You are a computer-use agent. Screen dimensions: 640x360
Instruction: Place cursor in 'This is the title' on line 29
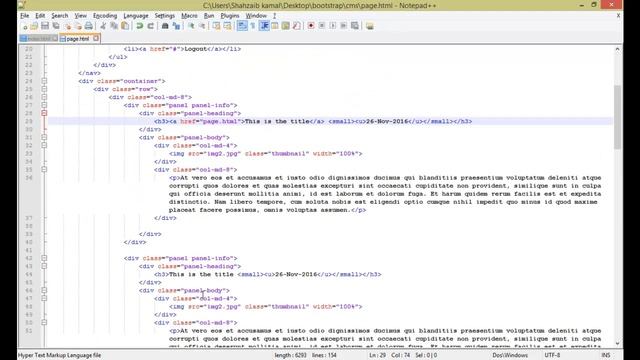277,121
